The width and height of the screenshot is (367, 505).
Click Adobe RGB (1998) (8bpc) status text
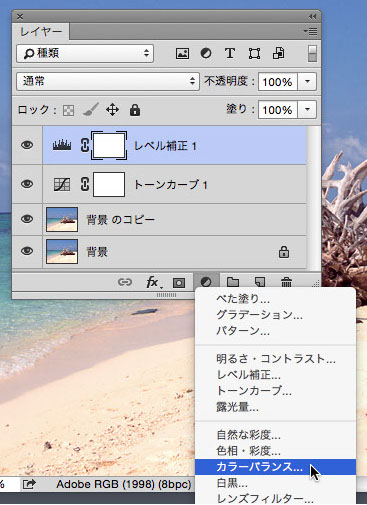pyautogui.click(x=124, y=484)
